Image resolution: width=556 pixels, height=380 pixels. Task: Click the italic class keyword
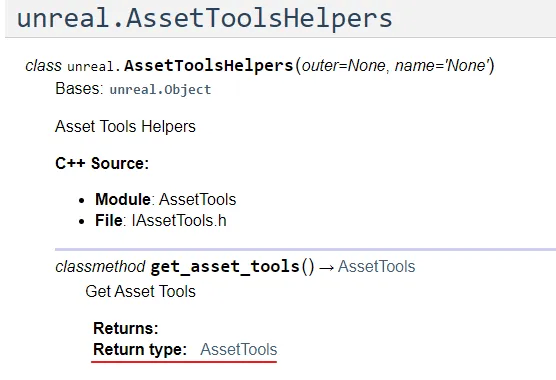coord(43,66)
